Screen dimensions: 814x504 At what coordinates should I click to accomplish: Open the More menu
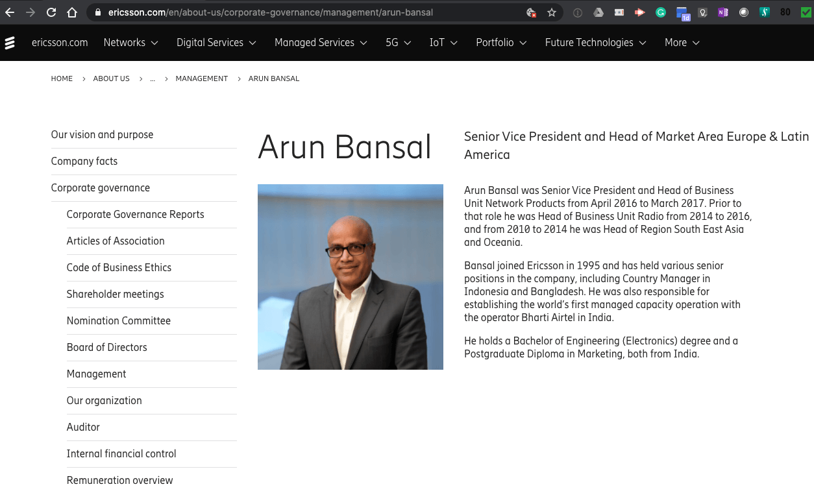pos(681,42)
